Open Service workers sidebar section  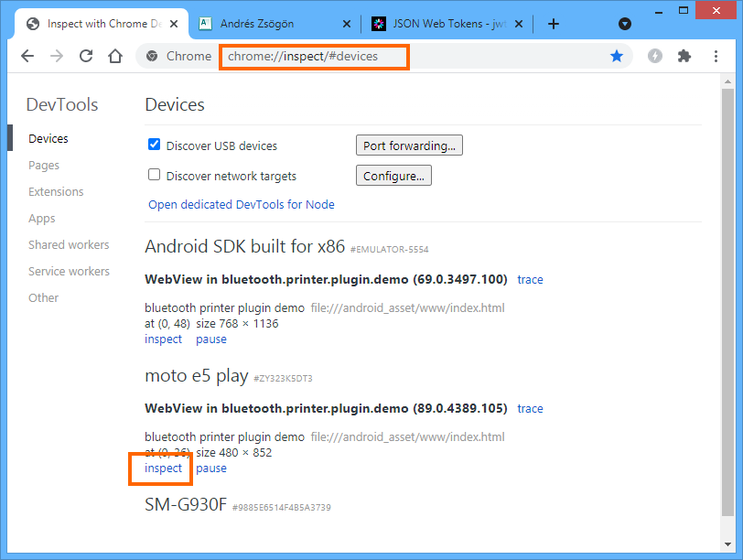coord(69,272)
